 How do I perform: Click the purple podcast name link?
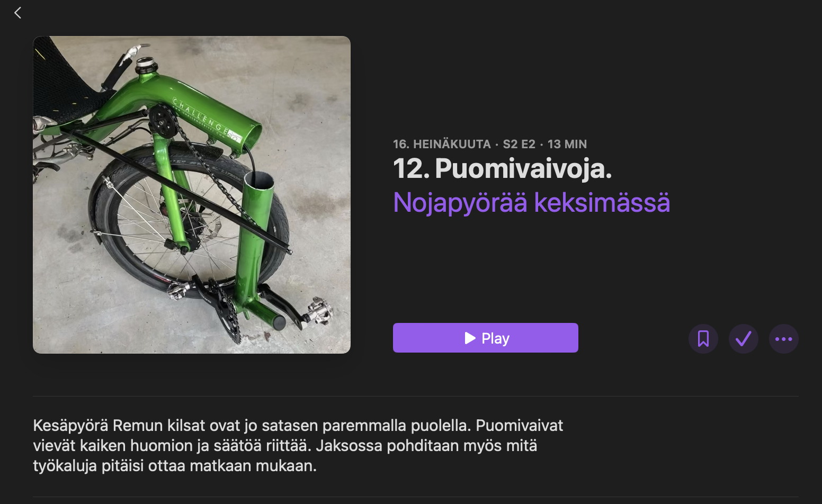tap(532, 203)
